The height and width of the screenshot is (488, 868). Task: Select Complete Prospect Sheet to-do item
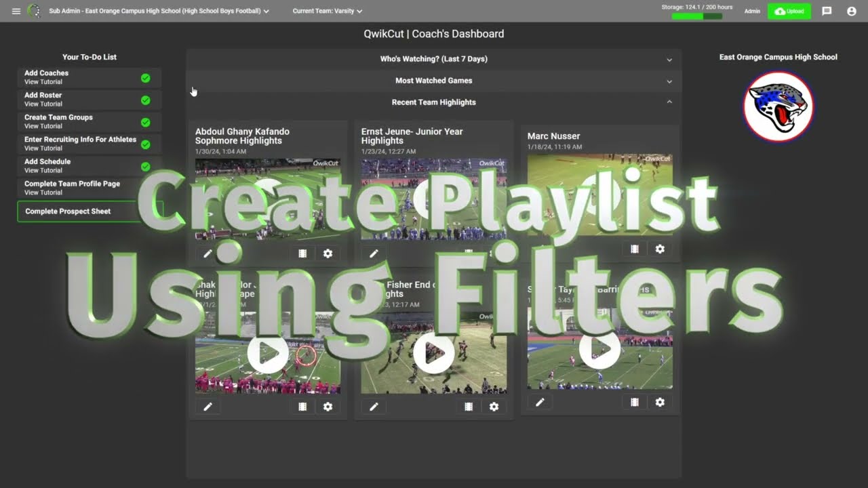[90, 211]
